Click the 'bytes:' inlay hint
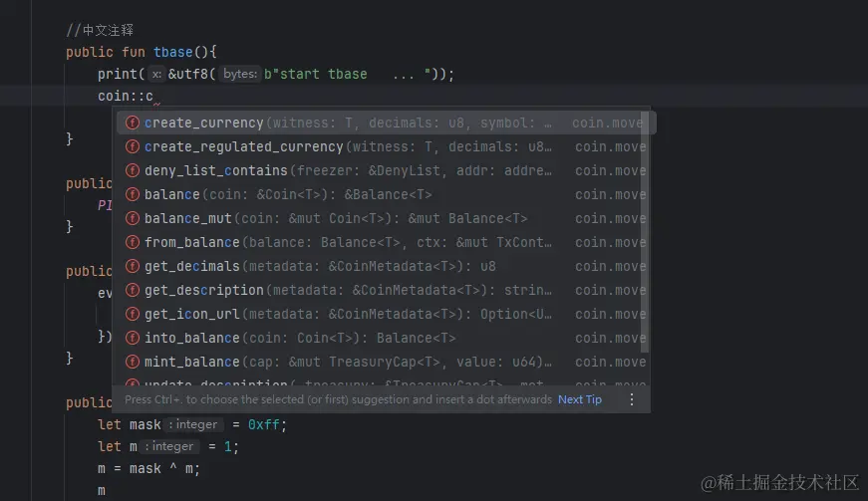Viewport: 868px width, 501px height. [240, 74]
